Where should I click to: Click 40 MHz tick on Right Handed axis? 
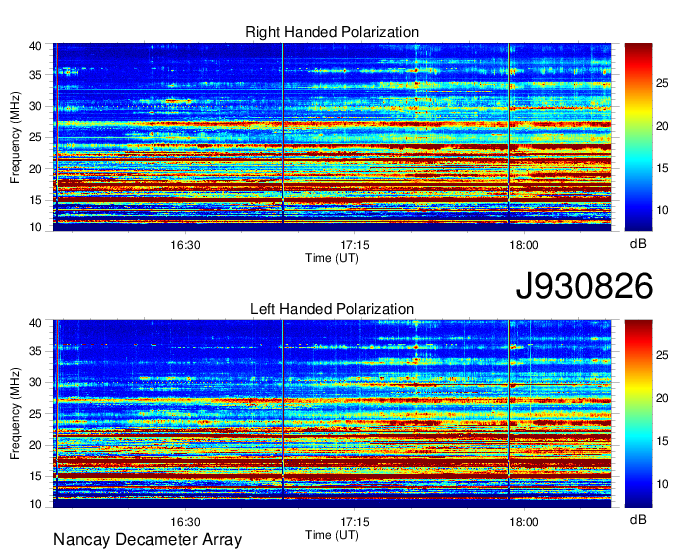[x=36, y=46]
